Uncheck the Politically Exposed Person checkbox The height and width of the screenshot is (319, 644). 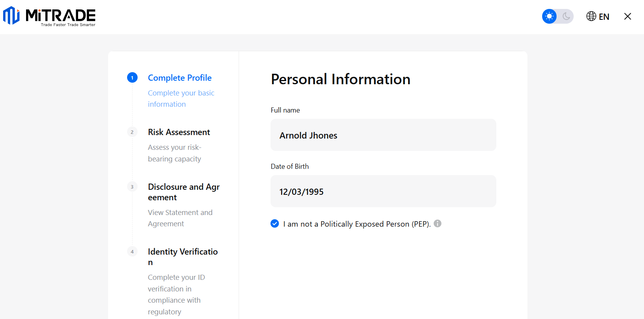(x=275, y=224)
